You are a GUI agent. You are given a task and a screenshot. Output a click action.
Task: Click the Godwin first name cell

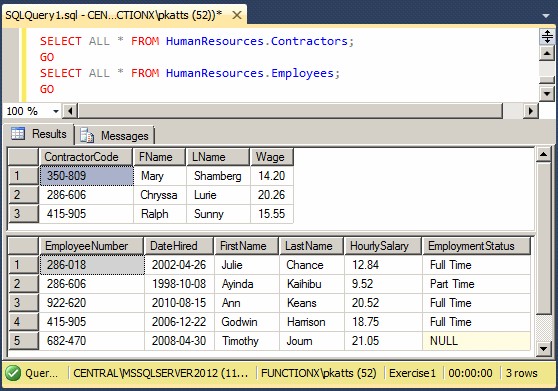pyautogui.click(x=247, y=322)
